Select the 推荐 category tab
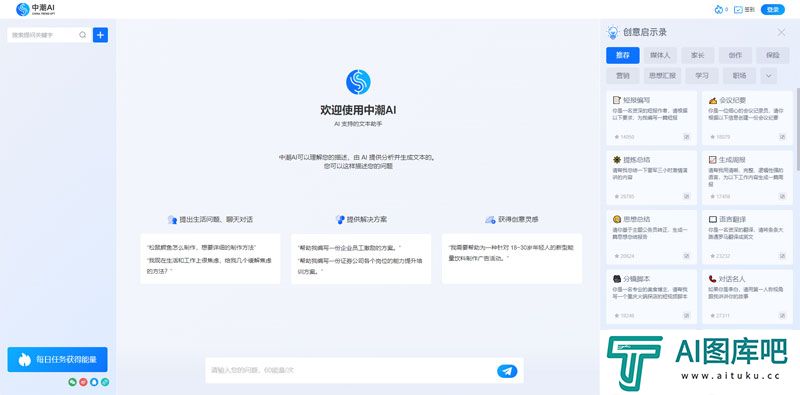Viewport: 800px width, 395px height. tap(622, 55)
